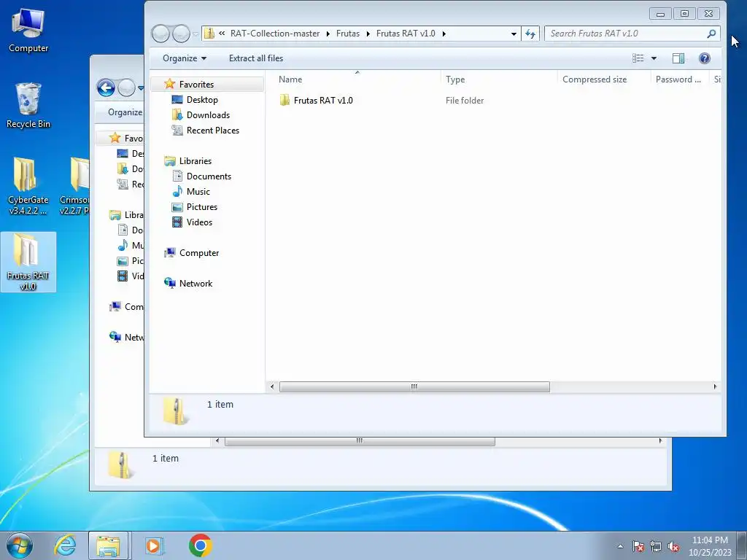Open the Help button
This screenshot has width=747, height=560.
click(704, 58)
